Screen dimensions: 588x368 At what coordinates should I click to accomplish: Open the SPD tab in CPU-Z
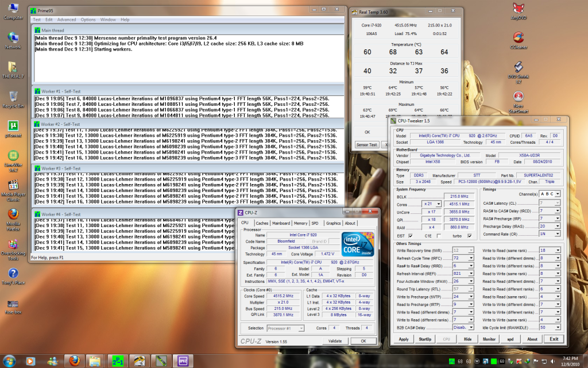315,223
